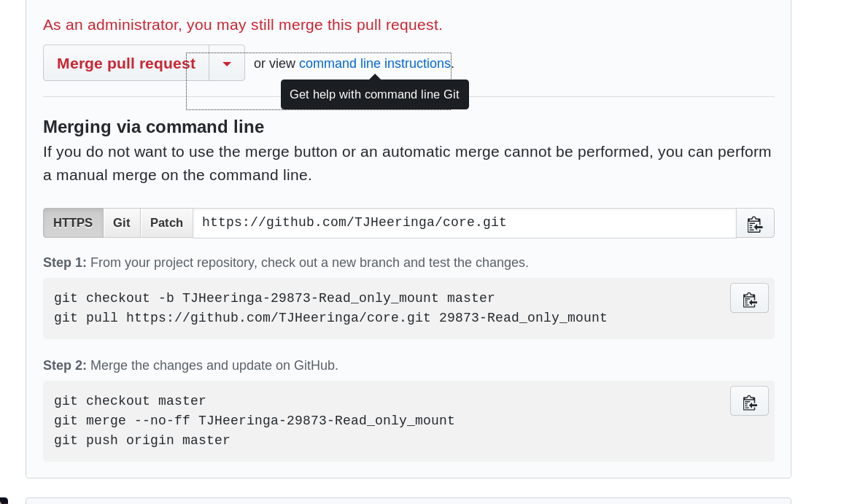Click the 'git merge --no-ff' command line
The image size is (860, 504).
pos(254,421)
